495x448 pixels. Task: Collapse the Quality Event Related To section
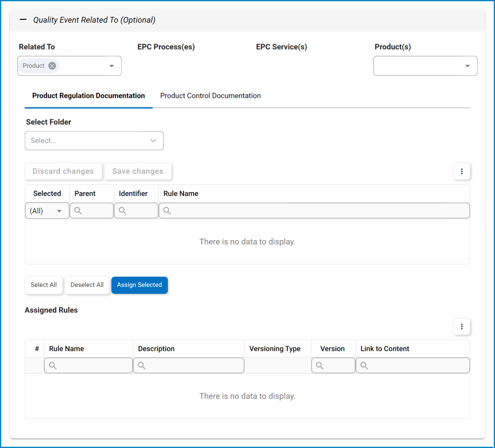click(22, 20)
